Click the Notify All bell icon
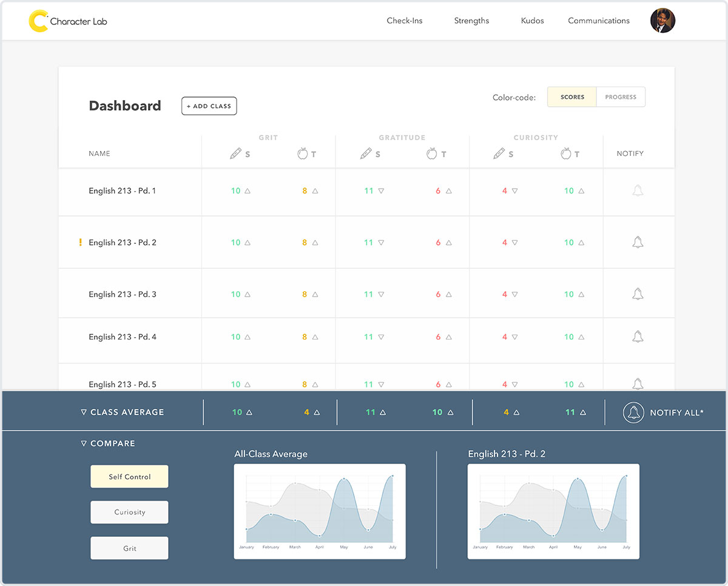 coord(633,413)
